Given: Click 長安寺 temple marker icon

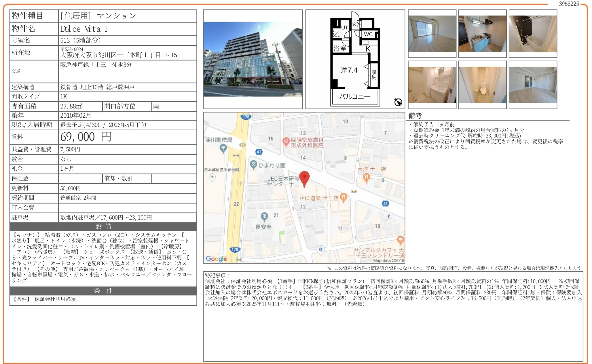Looking at the screenshot, I should (x=264, y=216).
